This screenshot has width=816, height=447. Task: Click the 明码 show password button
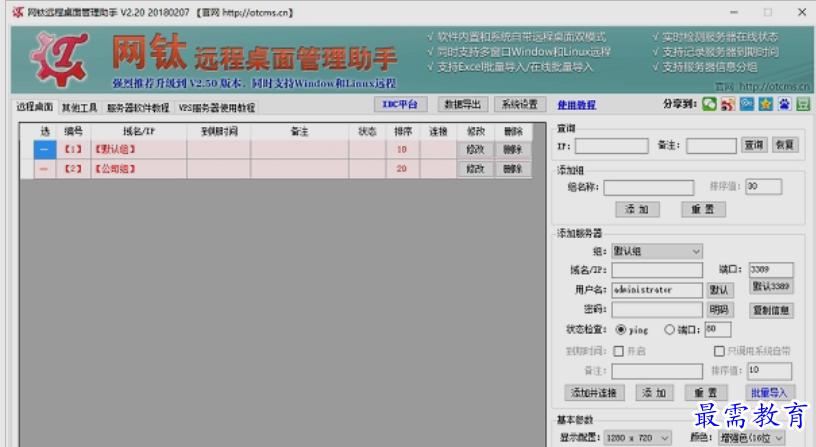(x=719, y=310)
